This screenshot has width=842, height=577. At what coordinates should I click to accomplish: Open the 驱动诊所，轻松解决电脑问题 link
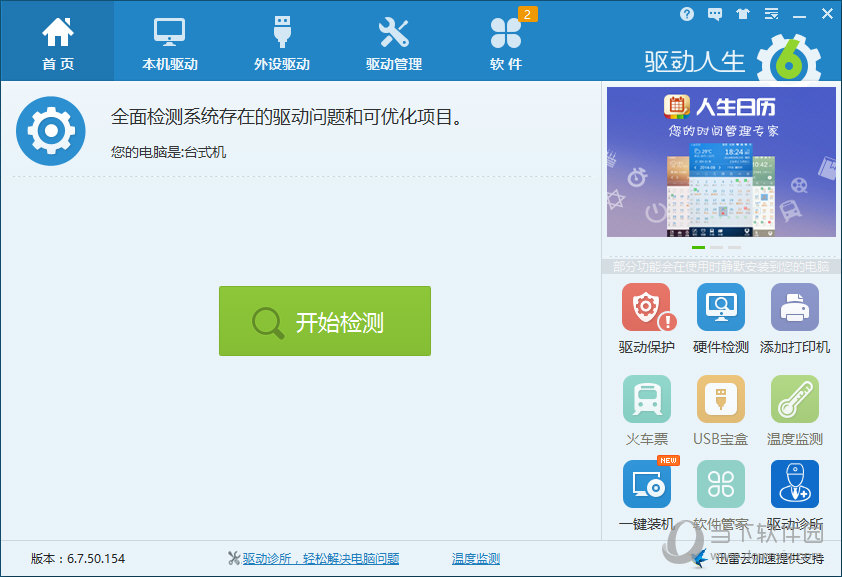pos(321,559)
